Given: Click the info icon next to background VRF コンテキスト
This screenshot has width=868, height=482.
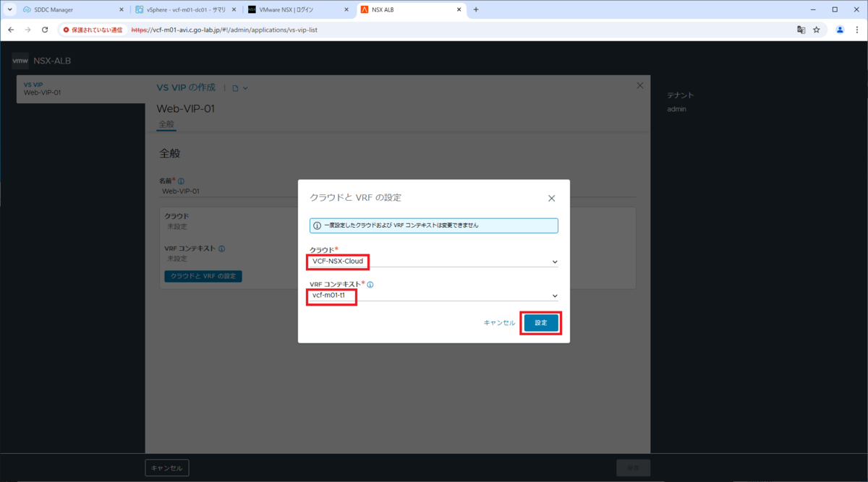Looking at the screenshot, I should coord(221,249).
